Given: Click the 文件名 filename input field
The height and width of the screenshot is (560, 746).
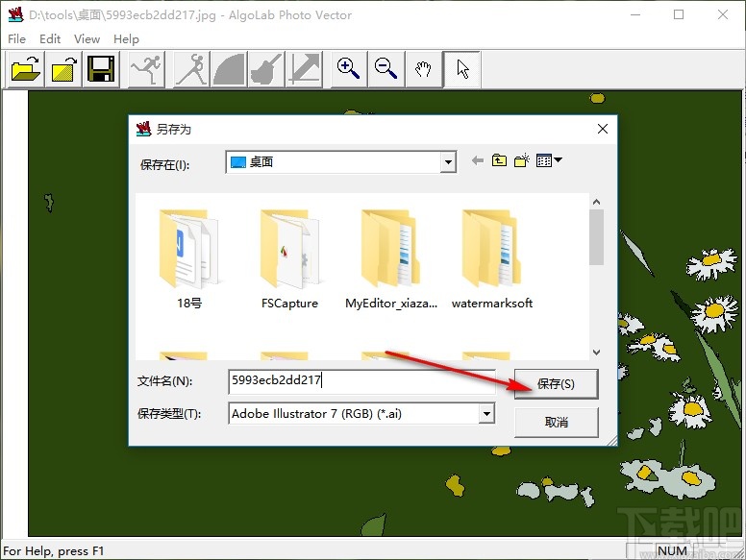Looking at the screenshot, I should tap(361, 380).
